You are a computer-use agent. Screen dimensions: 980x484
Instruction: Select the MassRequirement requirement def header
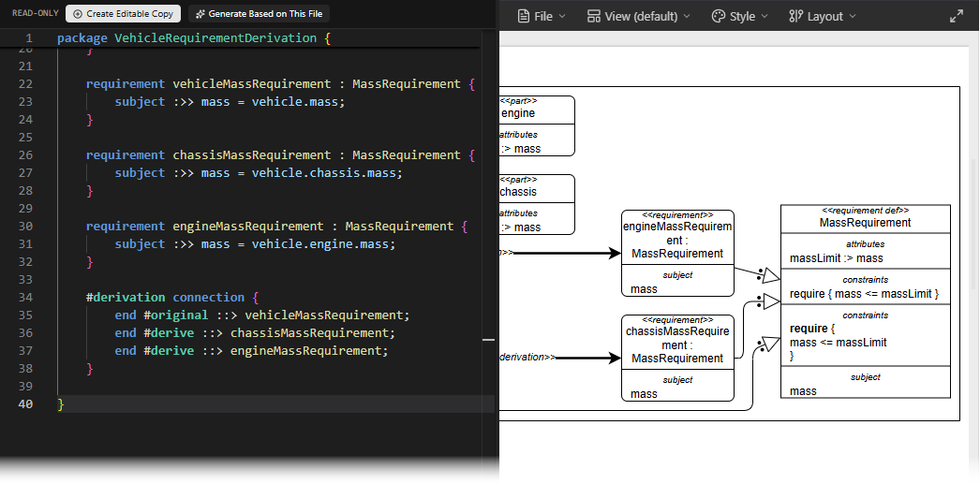pos(865,222)
